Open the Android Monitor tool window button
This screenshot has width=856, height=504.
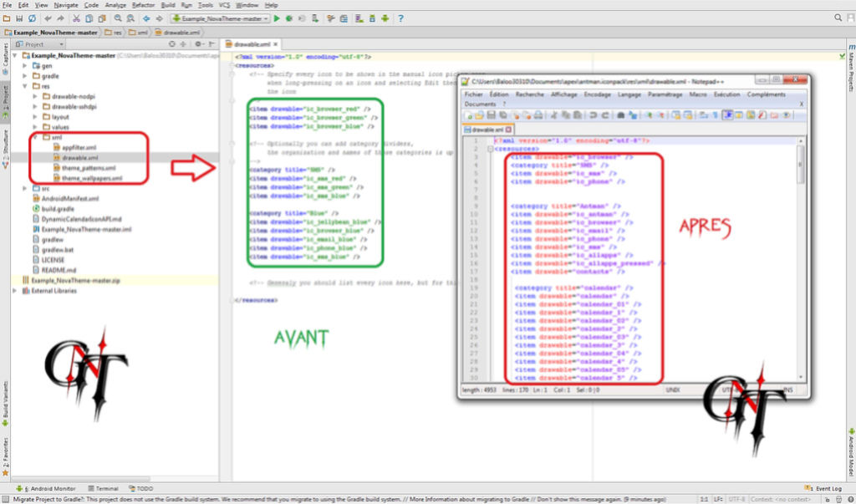click(x=47, y=489)
